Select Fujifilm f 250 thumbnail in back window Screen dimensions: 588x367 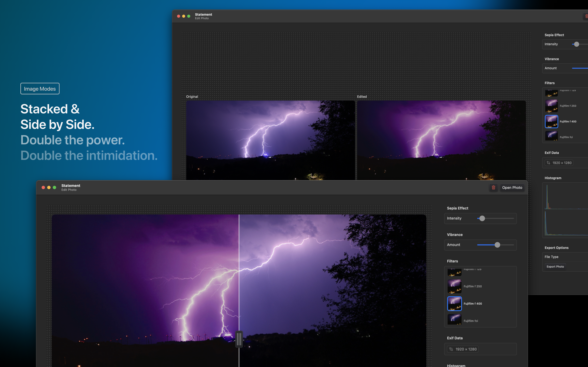click(x=551, y=106)
